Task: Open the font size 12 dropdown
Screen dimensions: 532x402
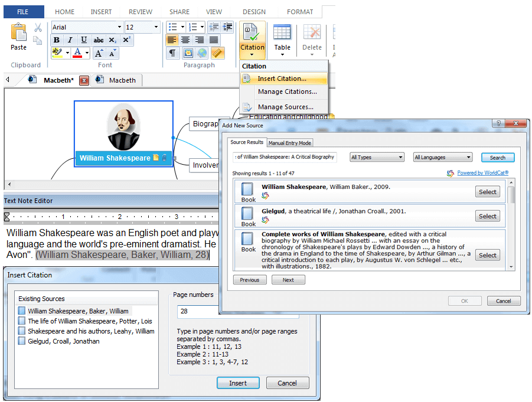Action: point(156,27)
